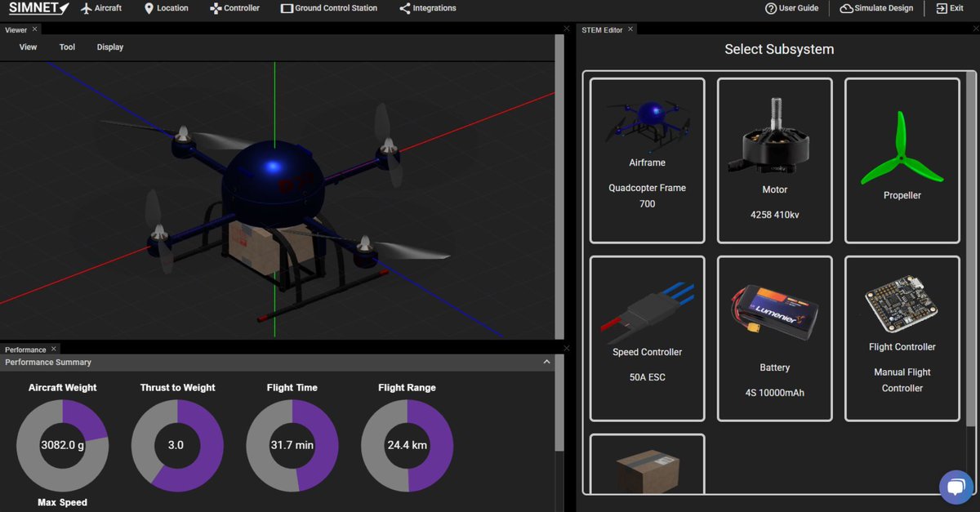
Task: Click the Flight Time gauge
Action: [x=292, y=446]
